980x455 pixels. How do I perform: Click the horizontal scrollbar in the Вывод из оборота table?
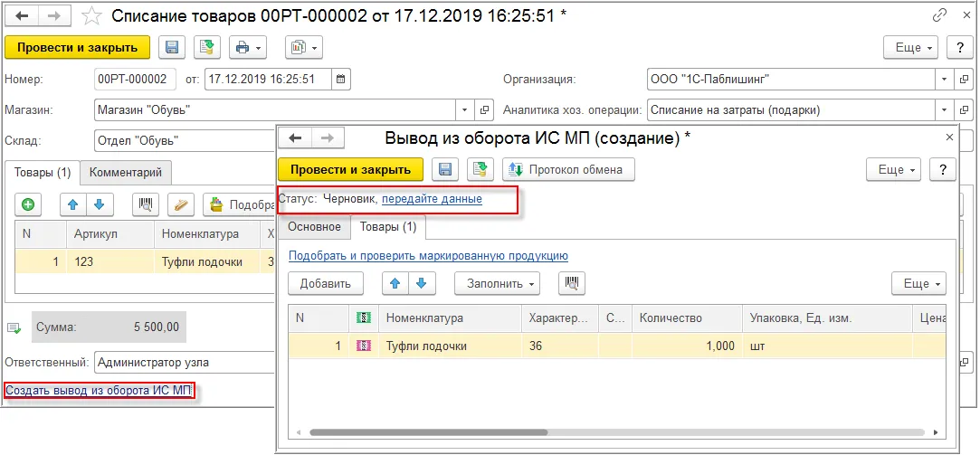[428, 431]
